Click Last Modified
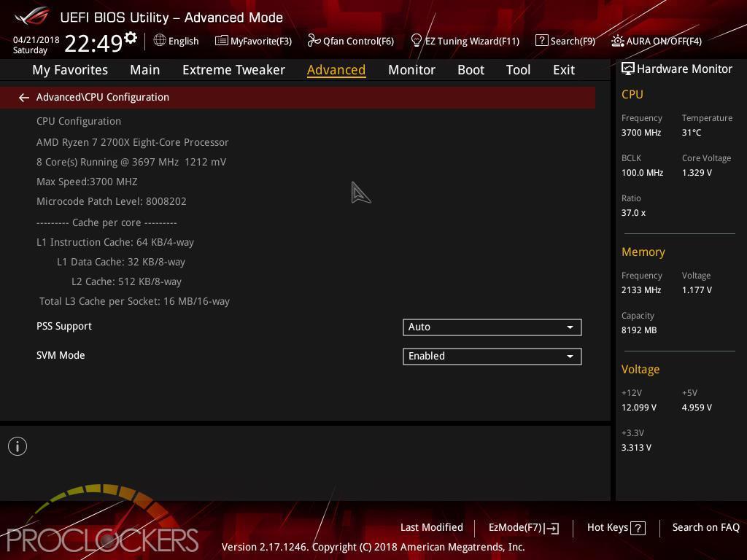The height and width of the screenshot is (560, 747). coord(432,527)
